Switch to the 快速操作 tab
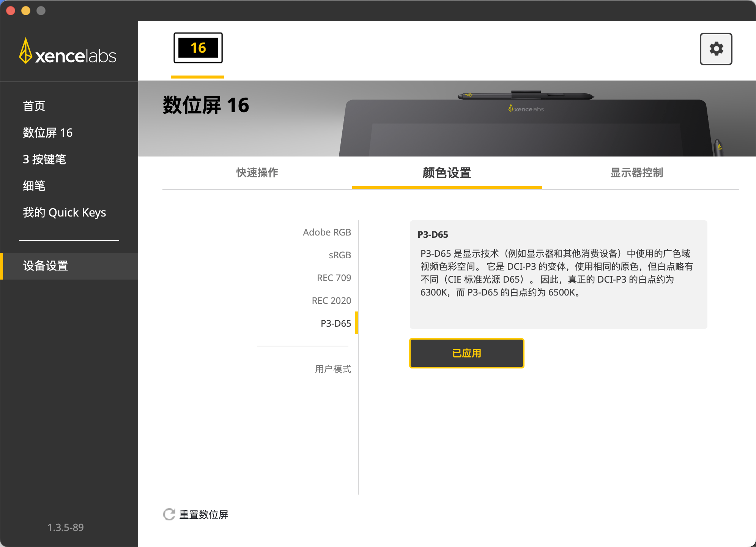The height and width of the screenshot is (547, 756). point(257,173)
